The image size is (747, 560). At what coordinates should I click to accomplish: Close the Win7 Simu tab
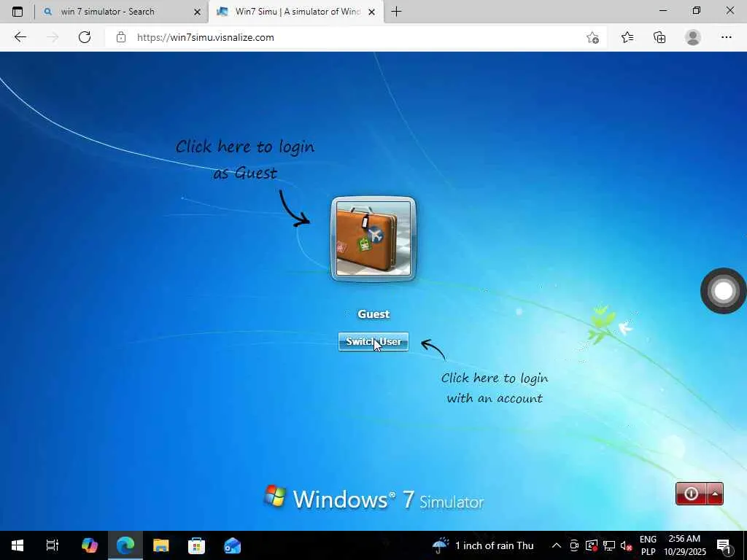[x=372, y=12]
